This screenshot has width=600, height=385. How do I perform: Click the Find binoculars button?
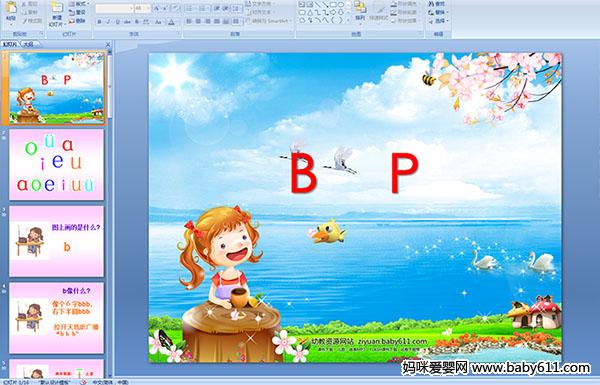point(437,4)
